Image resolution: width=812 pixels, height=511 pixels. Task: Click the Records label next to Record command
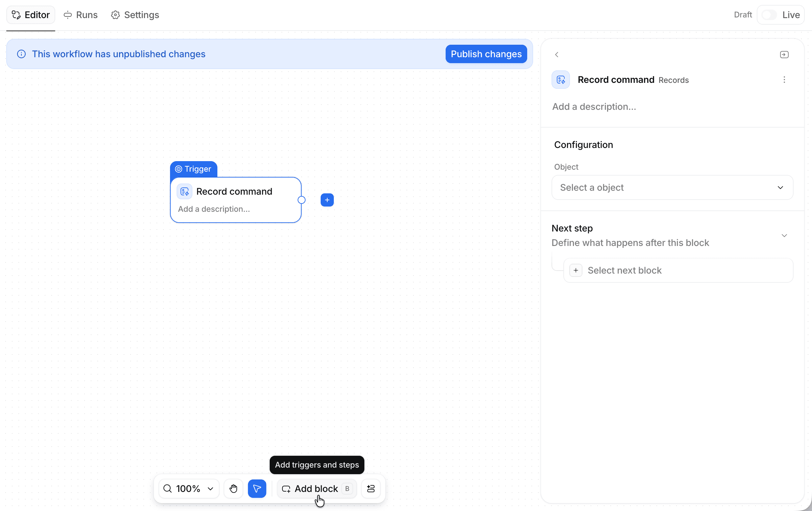[674, 80]
